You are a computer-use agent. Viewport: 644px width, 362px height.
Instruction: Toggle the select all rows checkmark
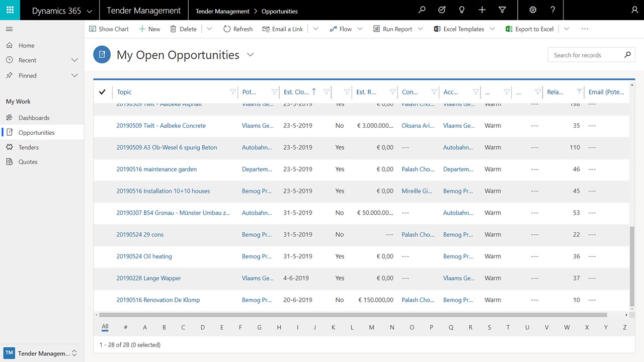coord(102,92)
